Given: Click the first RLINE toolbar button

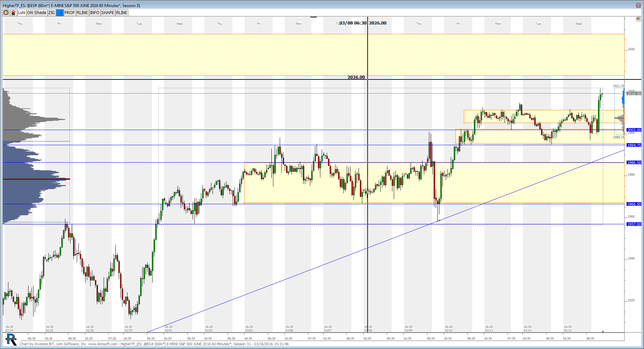Looking at the screenshot, I should tap(82, 13).
